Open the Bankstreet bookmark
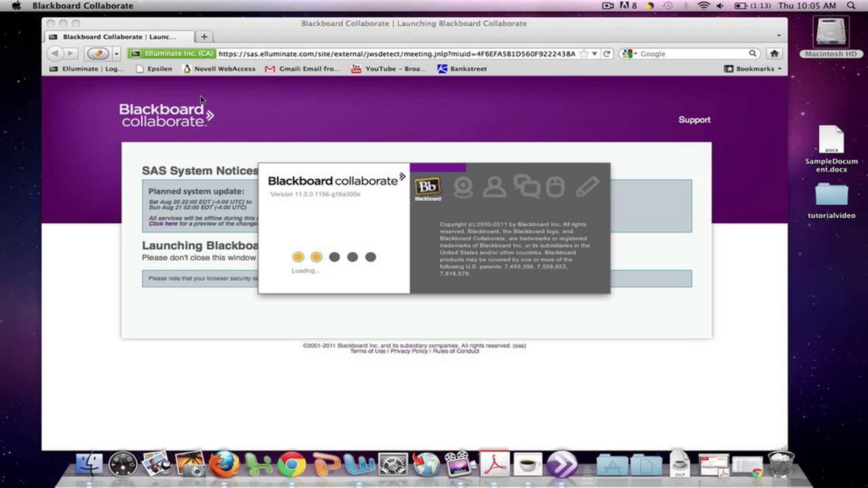The image size is (868, 488). 462,69
